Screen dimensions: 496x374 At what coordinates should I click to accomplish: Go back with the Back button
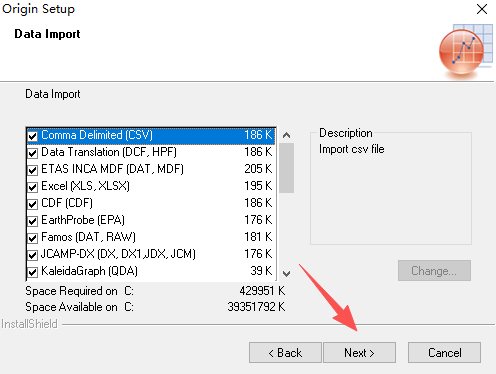(285, 352)
